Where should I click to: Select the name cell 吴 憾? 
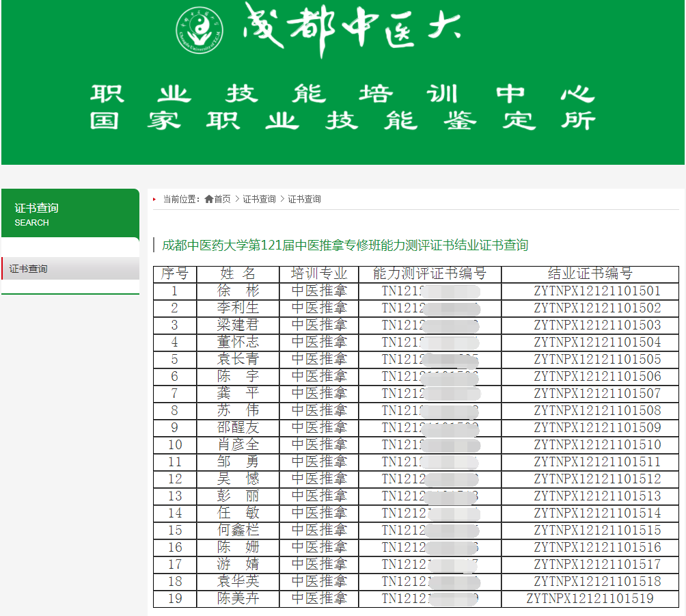[x=238, y=479]
